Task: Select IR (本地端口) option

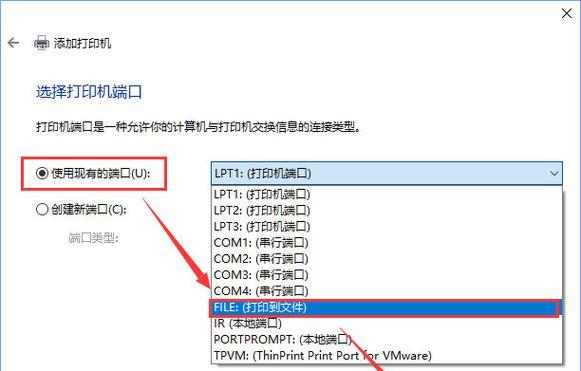Action: 387,323
